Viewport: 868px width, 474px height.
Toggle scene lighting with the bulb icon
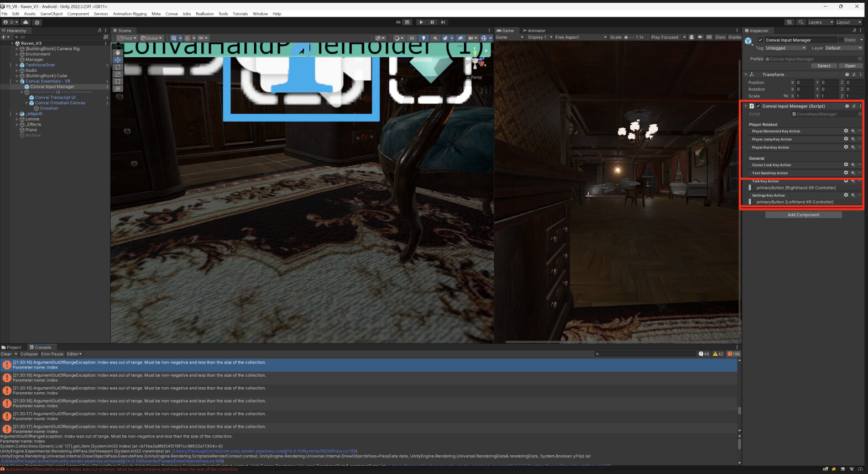[424, 38]
